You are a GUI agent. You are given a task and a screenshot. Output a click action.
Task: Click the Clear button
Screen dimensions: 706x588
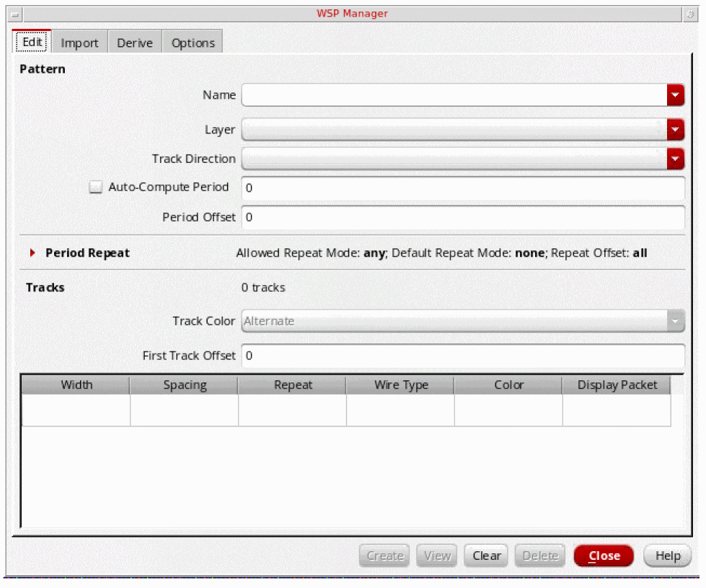(x=486, y=556)
